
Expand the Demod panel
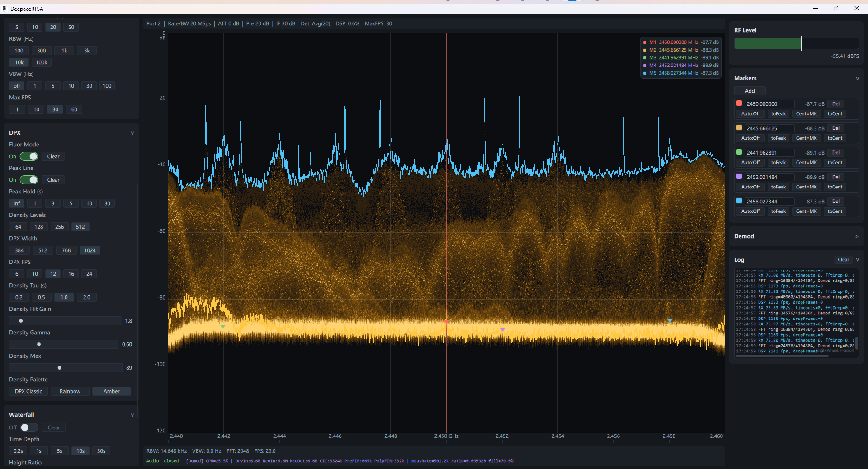(857, 236)
